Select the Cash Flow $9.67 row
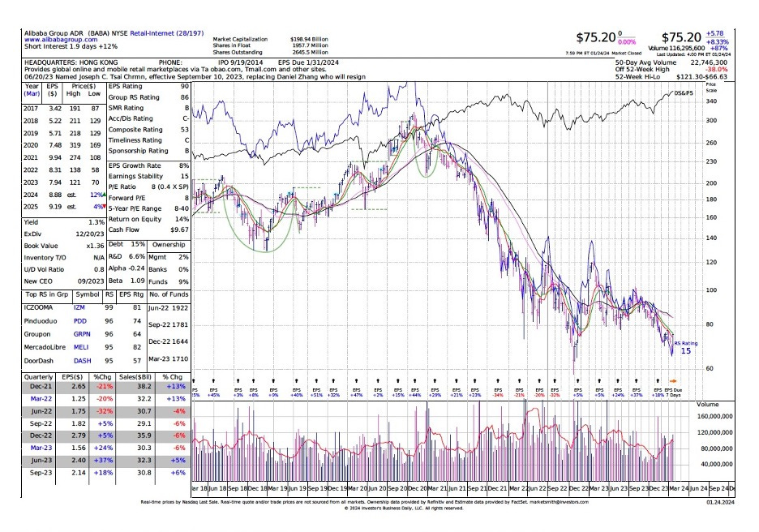The image size is (759, 532). (148, 230)
